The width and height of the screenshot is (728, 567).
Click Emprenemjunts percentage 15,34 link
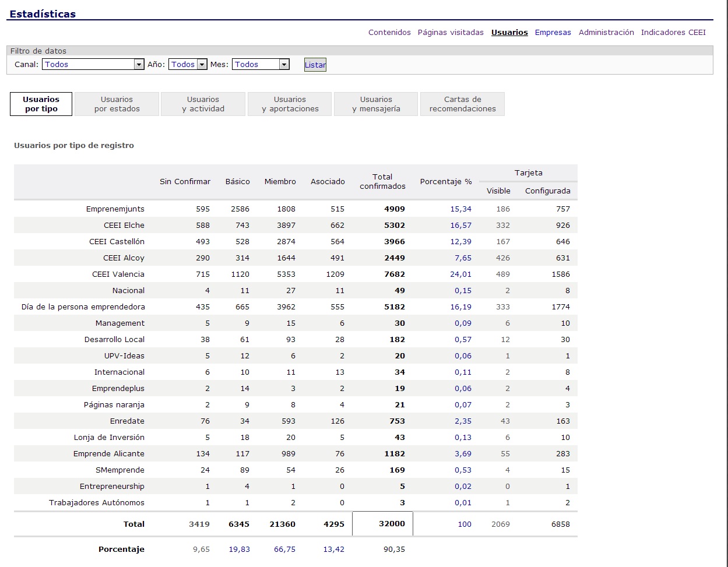click(460, 209)
